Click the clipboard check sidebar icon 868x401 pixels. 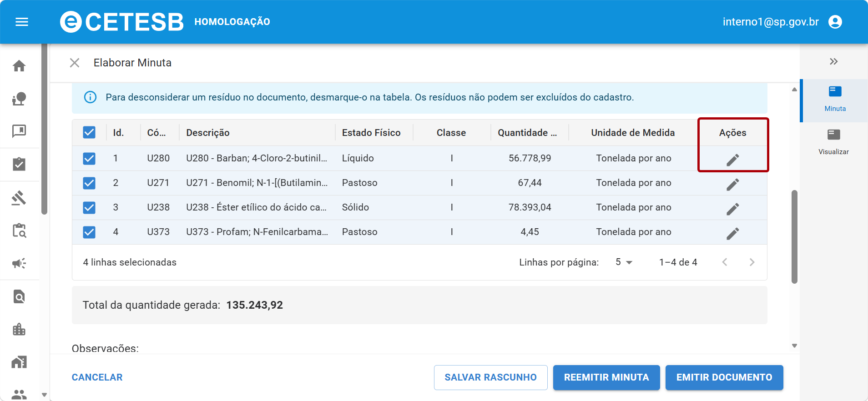(x=19, y=164)
